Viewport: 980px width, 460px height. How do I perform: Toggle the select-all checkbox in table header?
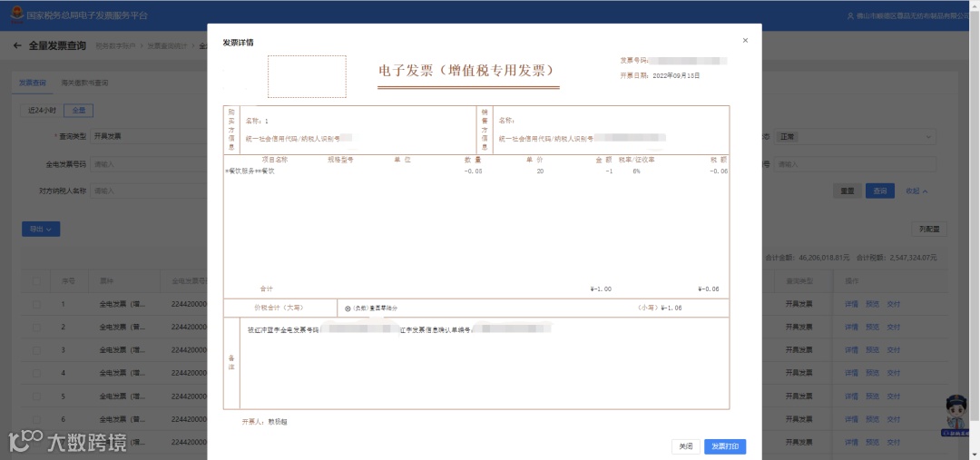[x=36, y=282]
